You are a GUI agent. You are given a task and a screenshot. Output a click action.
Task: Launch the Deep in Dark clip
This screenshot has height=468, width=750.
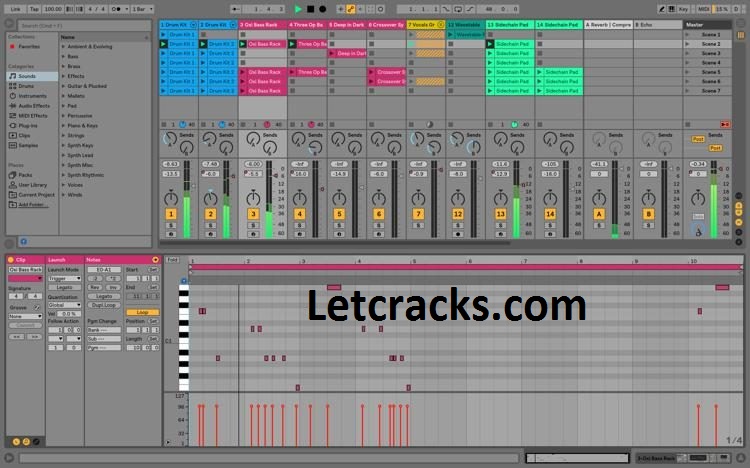click(332, 53)
